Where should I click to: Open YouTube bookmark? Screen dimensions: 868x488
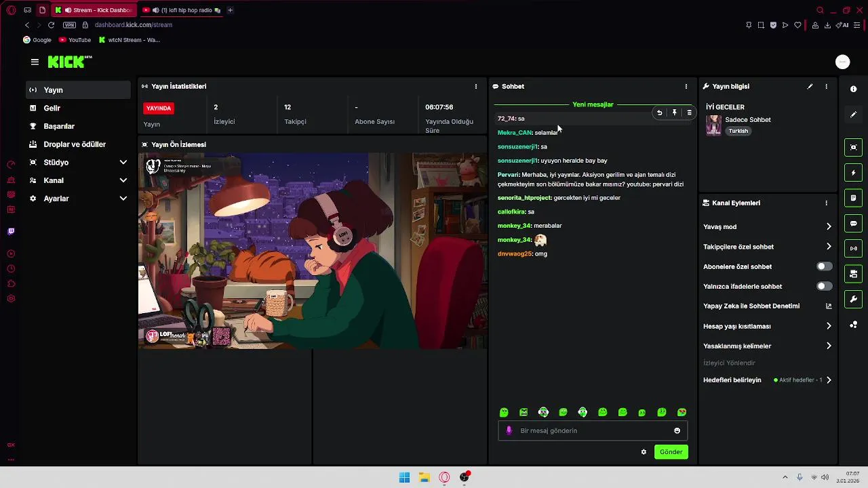click(75, 40)
